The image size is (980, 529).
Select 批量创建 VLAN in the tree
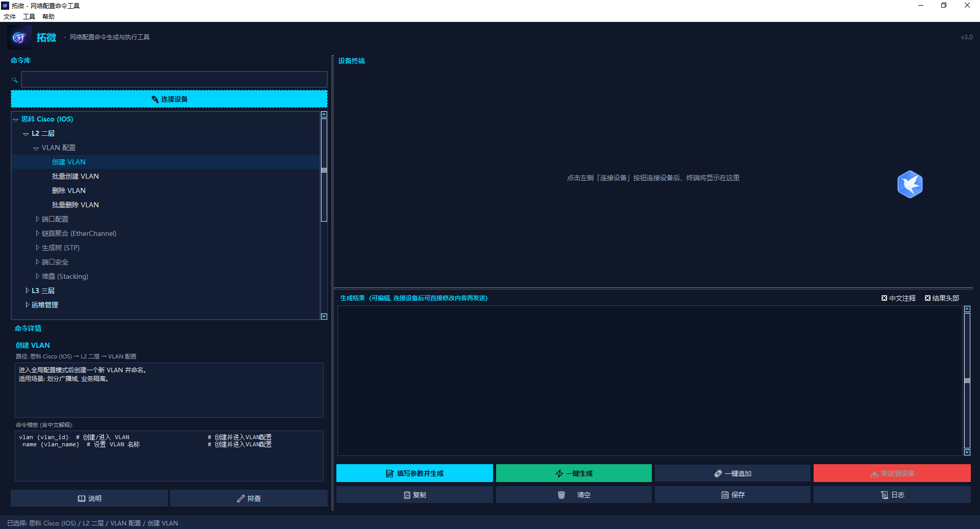pyautogui.click(x=75, y=176)
